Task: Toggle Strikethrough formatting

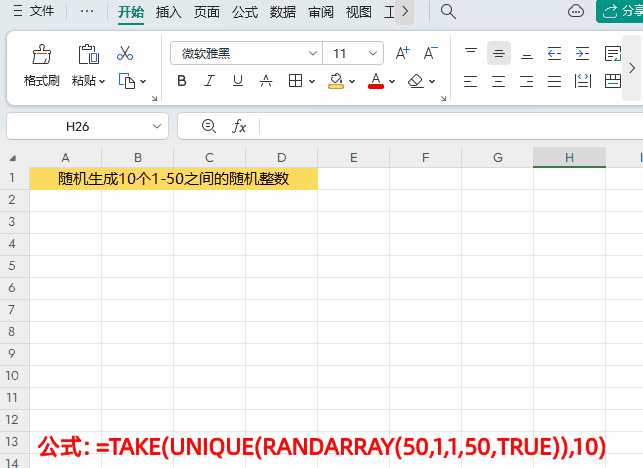Action: (x=266, y=81)
